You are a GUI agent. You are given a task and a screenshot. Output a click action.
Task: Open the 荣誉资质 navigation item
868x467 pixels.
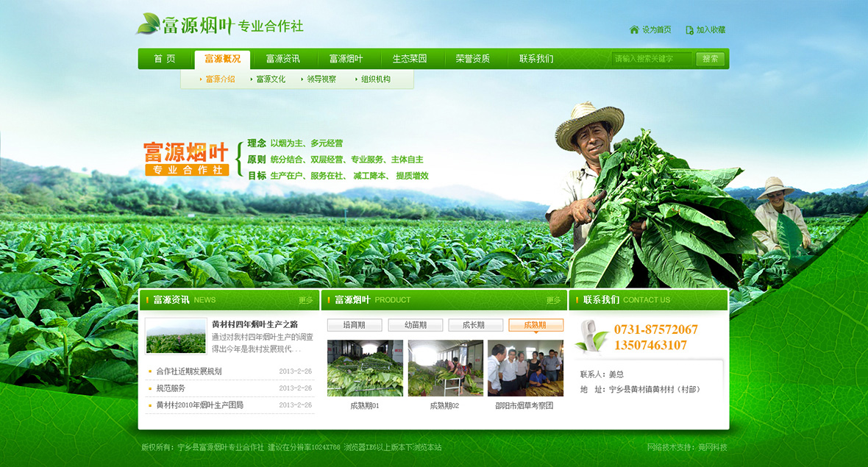(473, 59)
